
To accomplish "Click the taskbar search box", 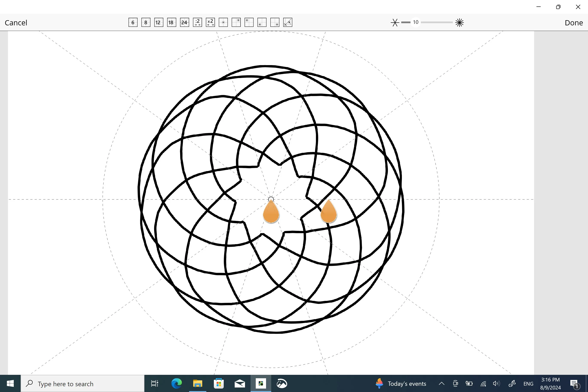I will (x=83, y=383).
